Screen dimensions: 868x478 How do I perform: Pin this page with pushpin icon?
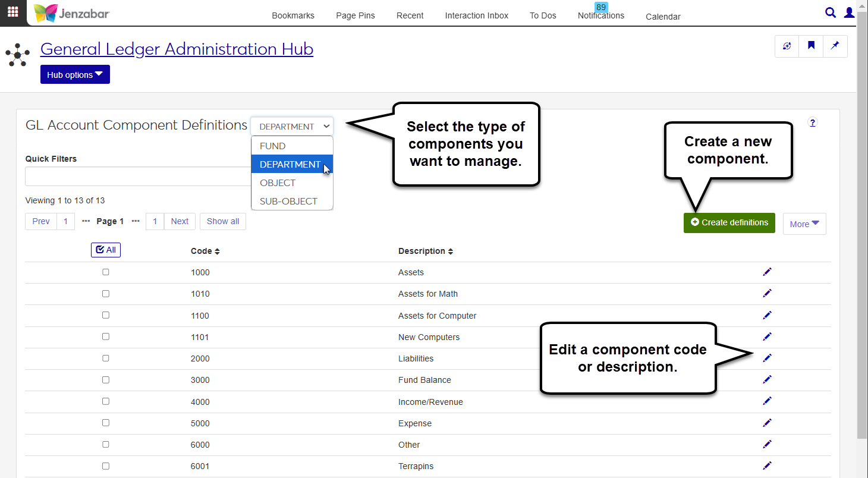[835, 46]
